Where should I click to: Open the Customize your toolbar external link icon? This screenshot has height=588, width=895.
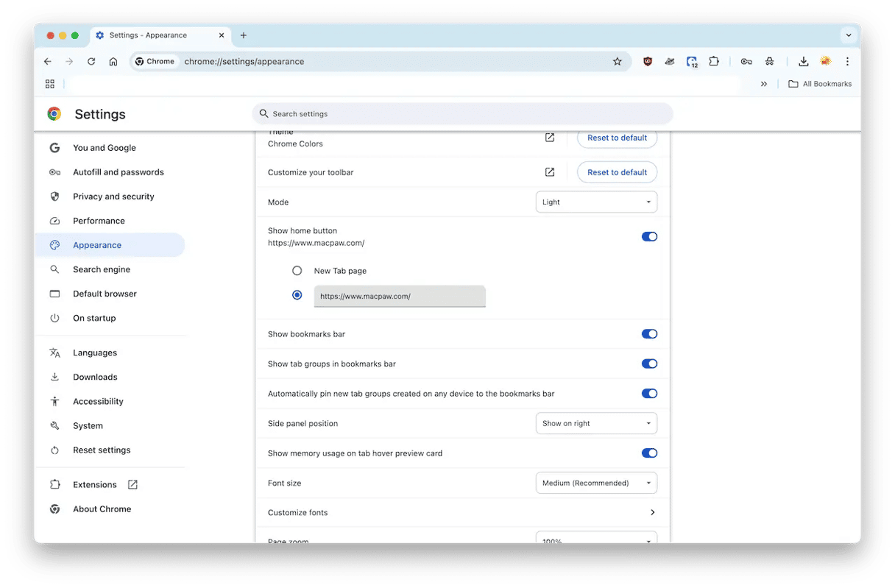pos(549,172)
